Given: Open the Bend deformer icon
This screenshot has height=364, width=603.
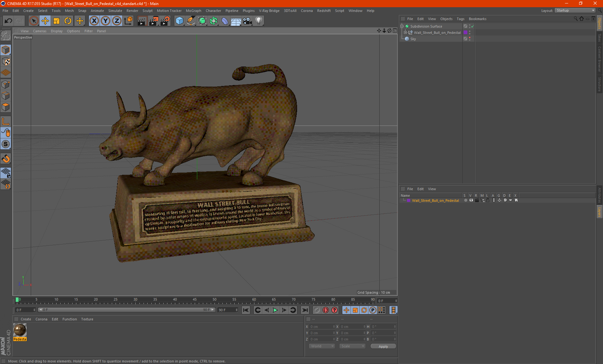Looking at the screenshot, I should pyautogui.click(x=225, y=21).
